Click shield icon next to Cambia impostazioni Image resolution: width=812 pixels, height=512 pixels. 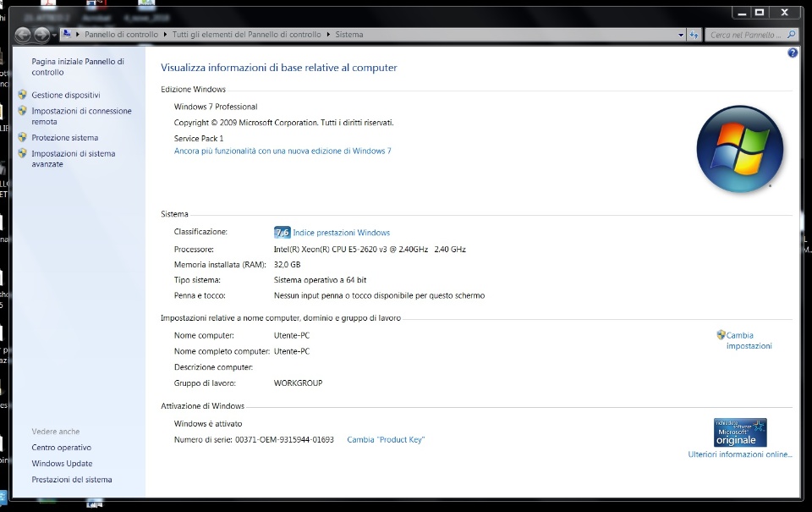[721, 335]
